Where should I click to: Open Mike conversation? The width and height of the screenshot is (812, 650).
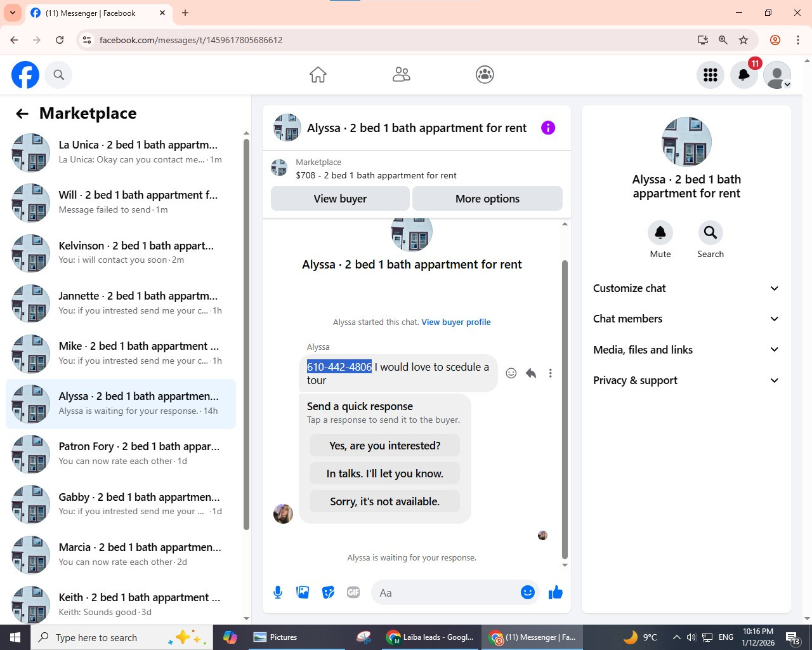121,354
